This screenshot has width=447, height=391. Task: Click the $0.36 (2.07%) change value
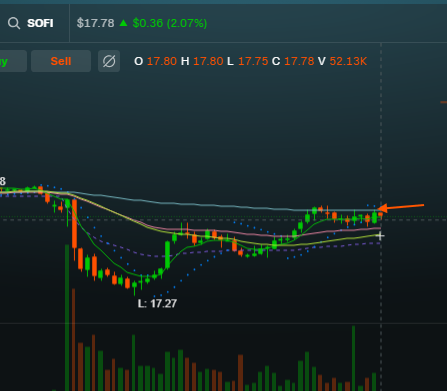[x=170, y=23]
